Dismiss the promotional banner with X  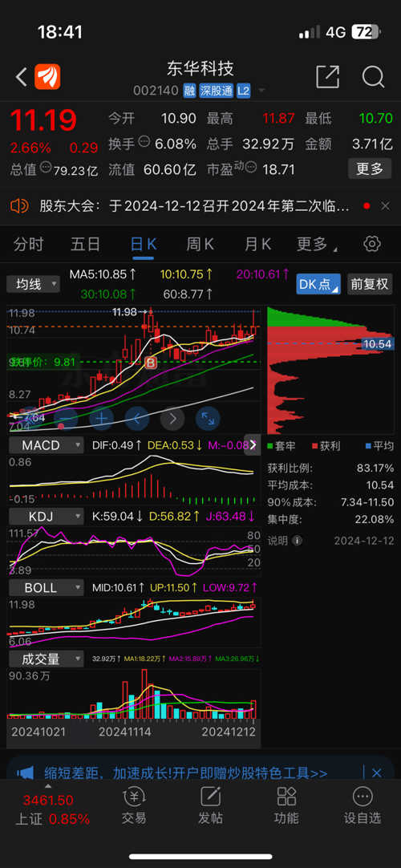pyautogui.click(x=377, y=773)
